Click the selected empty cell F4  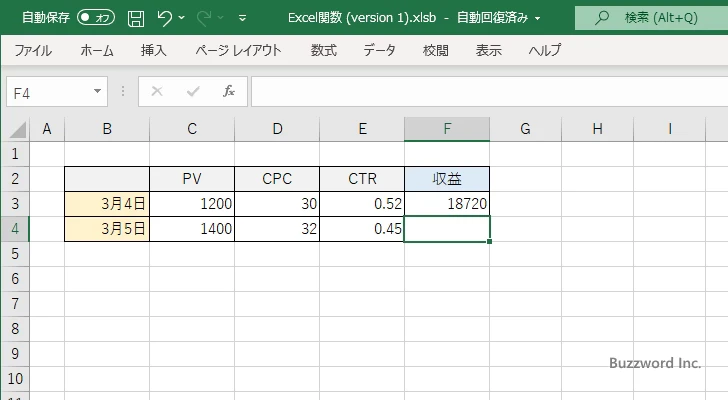(447, 229)
